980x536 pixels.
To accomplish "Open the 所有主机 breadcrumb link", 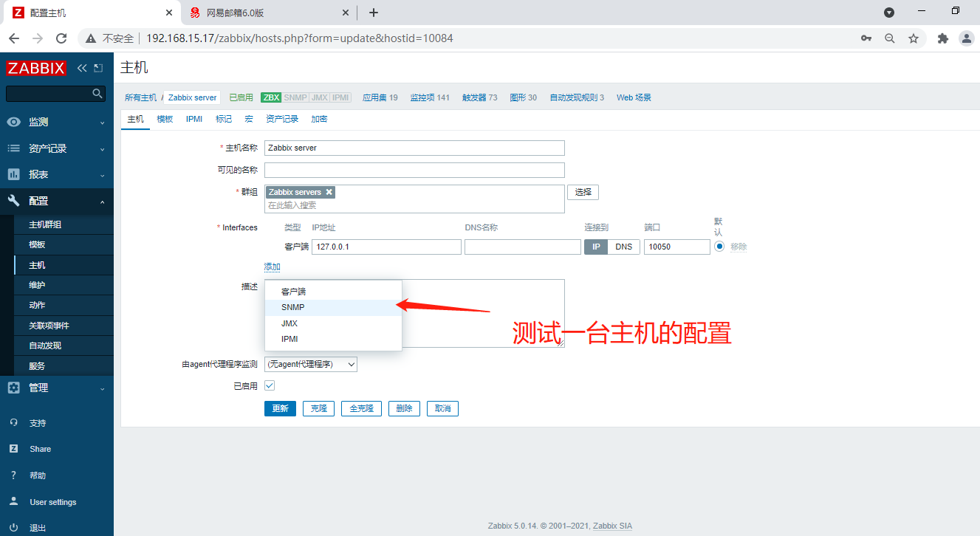I will tap(140, 97).
